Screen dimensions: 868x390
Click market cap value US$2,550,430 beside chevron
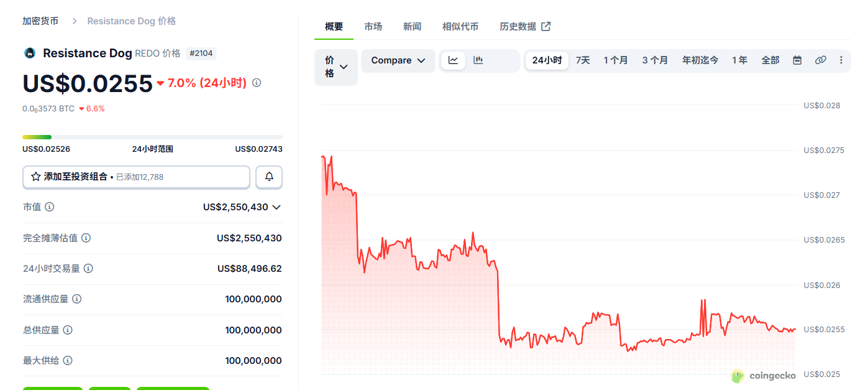click(x=235, y=207)
